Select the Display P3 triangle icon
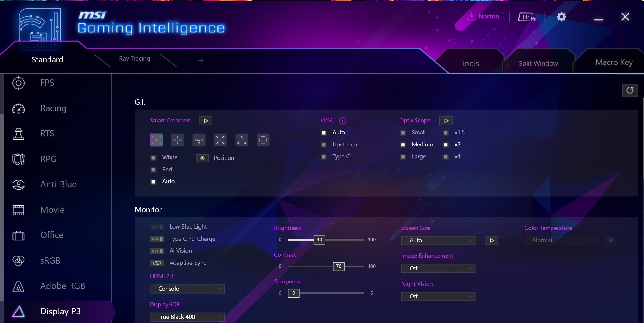The height and width of the screenshot is (323, 644). pos(18,311)
